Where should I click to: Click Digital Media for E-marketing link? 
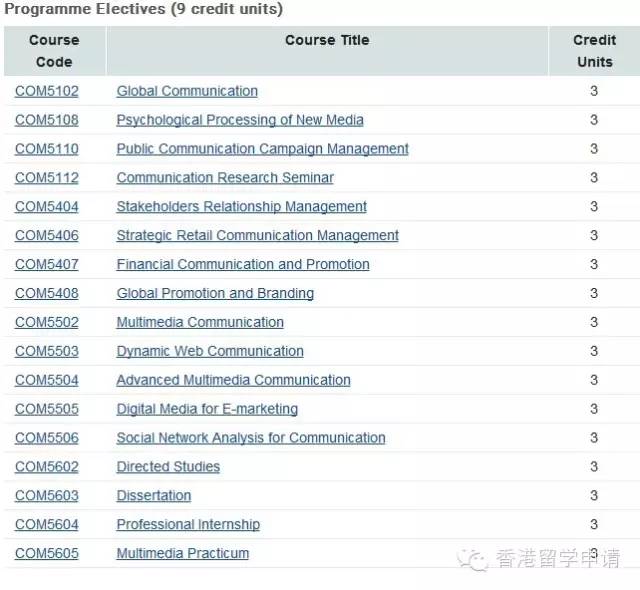click(207, 409)
